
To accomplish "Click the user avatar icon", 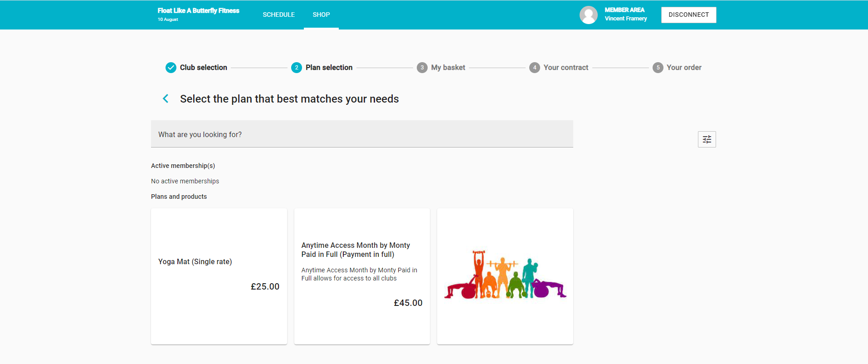I will click(x=588, y=15).
